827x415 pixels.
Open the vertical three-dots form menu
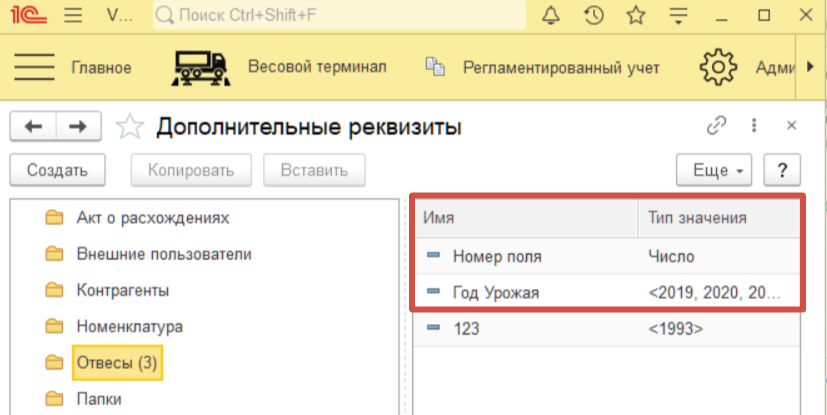click(754, 125)
